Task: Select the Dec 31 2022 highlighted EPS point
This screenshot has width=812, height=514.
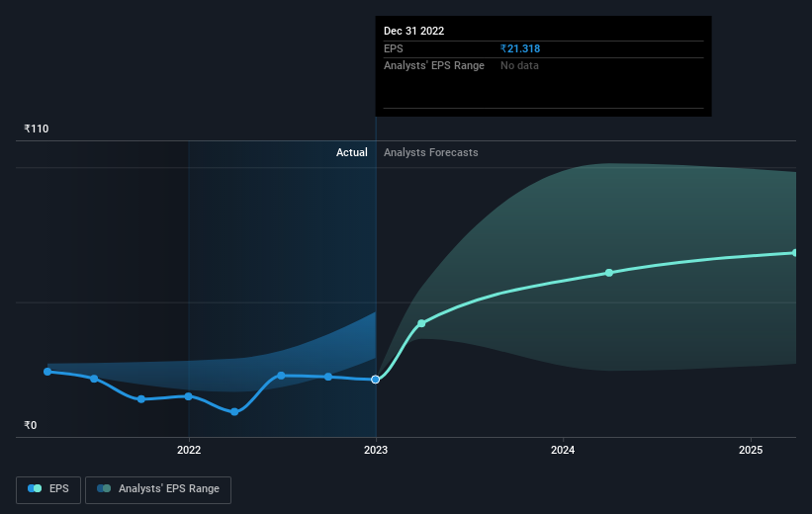Action: click(x=376, y=380)
